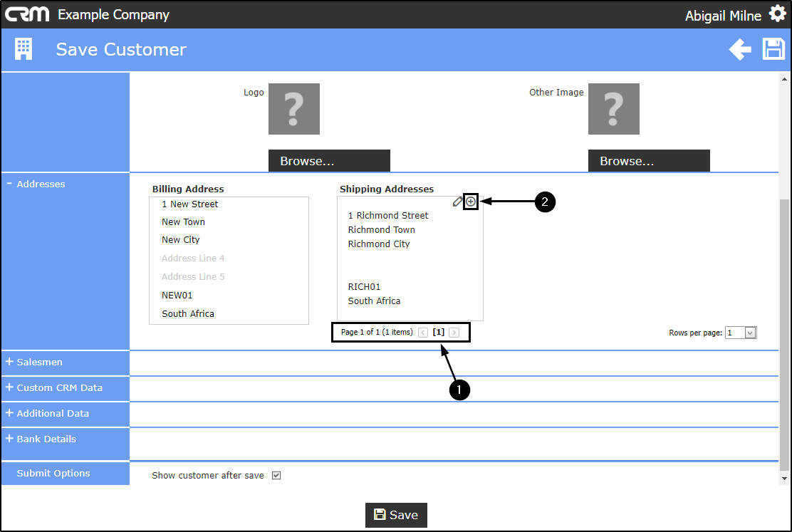Click the floppy disk save icon in header
Viewport: 792px width, 532px height.
point(773,50)
